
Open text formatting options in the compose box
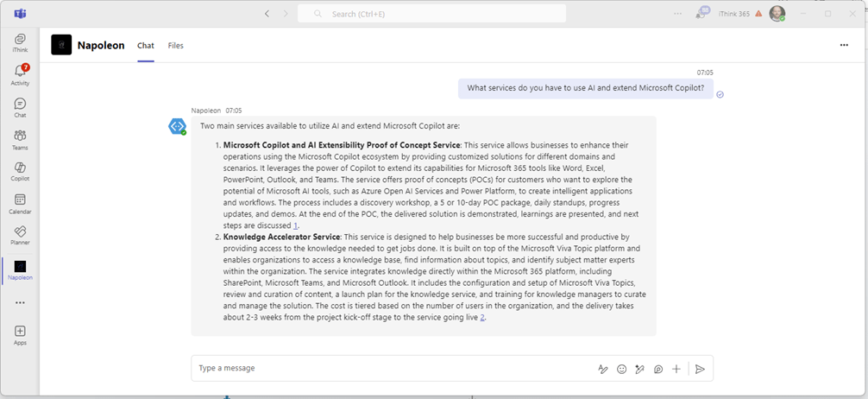click(603, 369)
